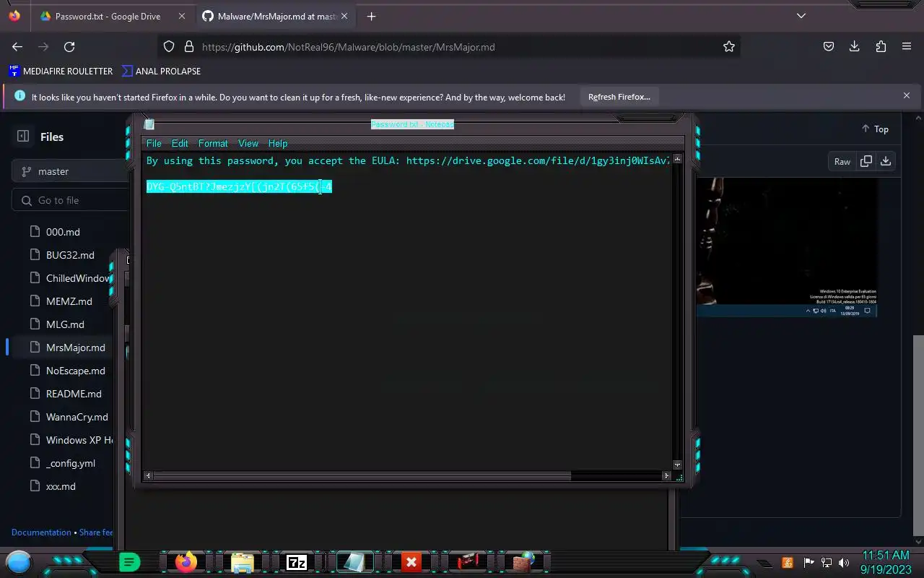The height and width of the screenshot is (578, 924).
Task: Open Firefox from the taskbar
Action: (186, 562)
